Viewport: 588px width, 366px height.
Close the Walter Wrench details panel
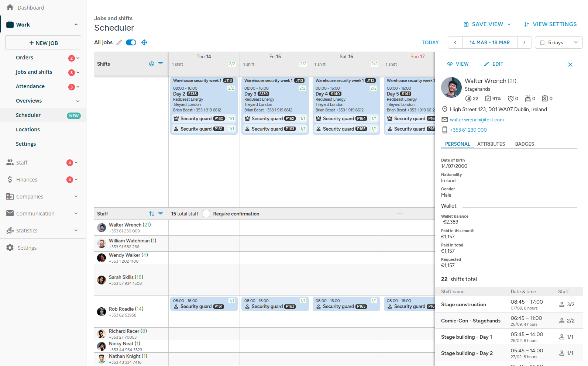(x=570, y=65)
